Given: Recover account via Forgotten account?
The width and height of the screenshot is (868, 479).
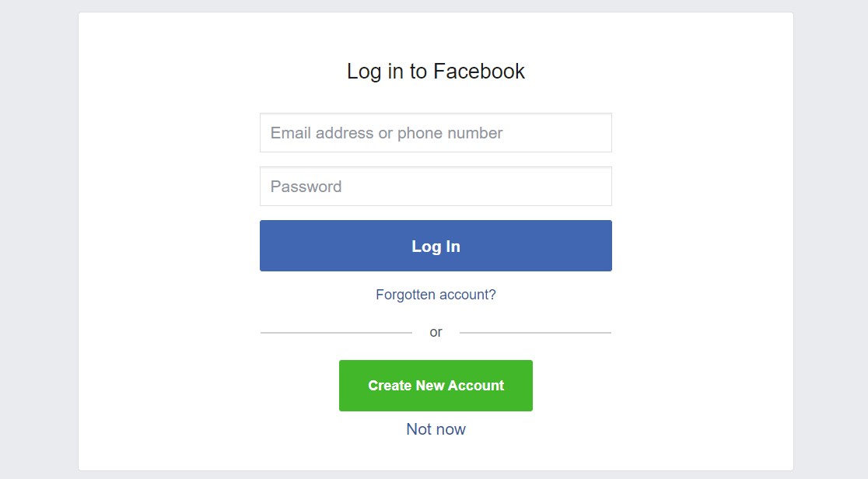Looking at the screenshot, I should [x=436, y=295].
